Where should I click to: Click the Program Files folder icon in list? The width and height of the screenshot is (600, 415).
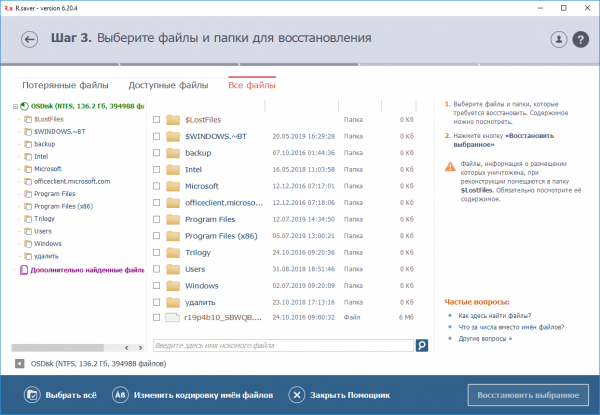(173, 219)
